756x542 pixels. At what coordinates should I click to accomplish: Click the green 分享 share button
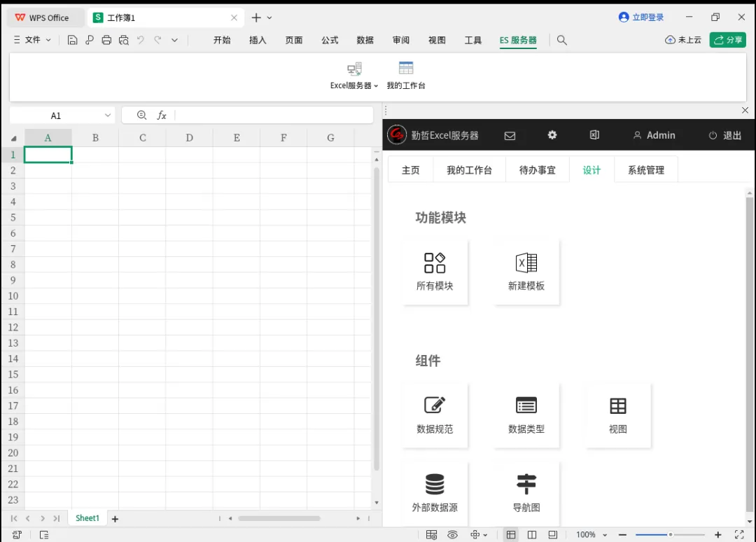[727, 40]
